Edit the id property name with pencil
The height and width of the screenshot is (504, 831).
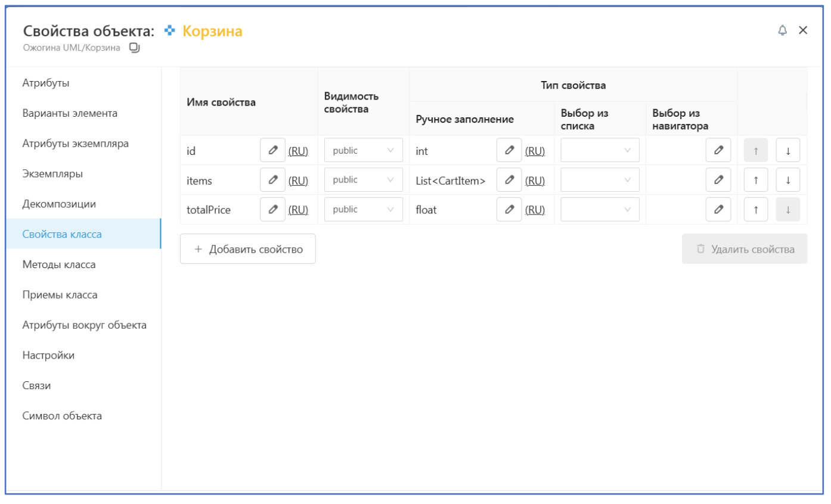pyautogui.click(x=272, y=151)
